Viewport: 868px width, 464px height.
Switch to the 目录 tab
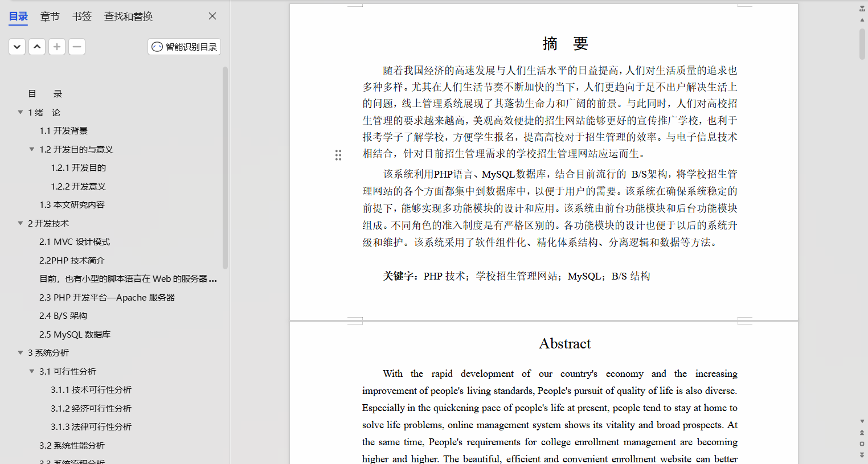(18, 17)
